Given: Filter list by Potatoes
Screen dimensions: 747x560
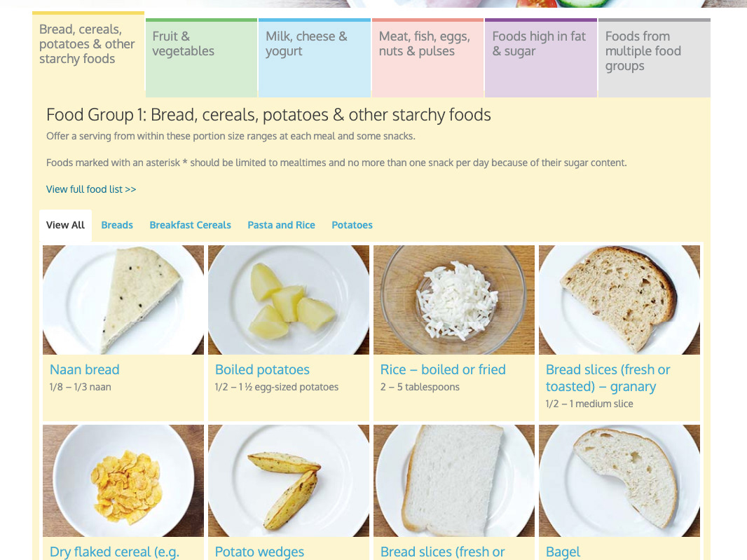Looking at the screenshot, I should pyautogui.click(x=352, y=225).
